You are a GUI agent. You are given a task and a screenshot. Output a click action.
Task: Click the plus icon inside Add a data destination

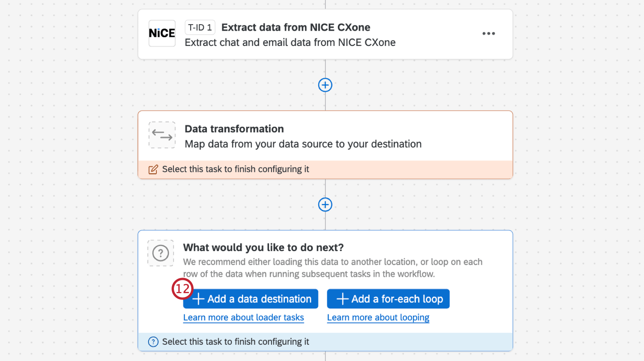coord(198,299)
